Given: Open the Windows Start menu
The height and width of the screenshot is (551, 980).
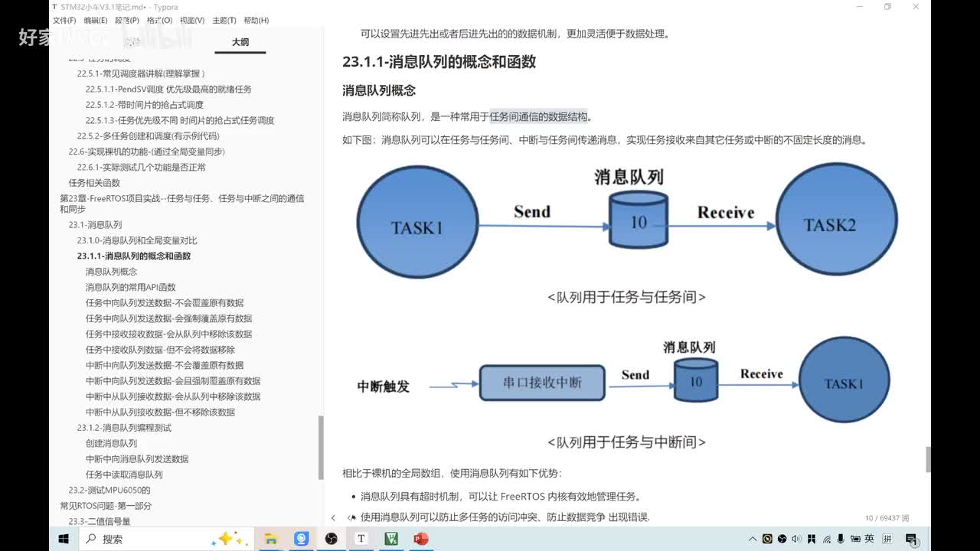Looking at the screenshot, I should [64, 539].
